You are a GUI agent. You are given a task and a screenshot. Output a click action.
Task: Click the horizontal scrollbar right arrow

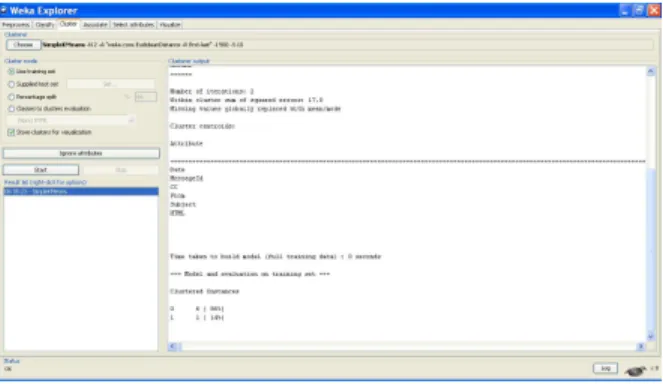[x=641, y=346]
